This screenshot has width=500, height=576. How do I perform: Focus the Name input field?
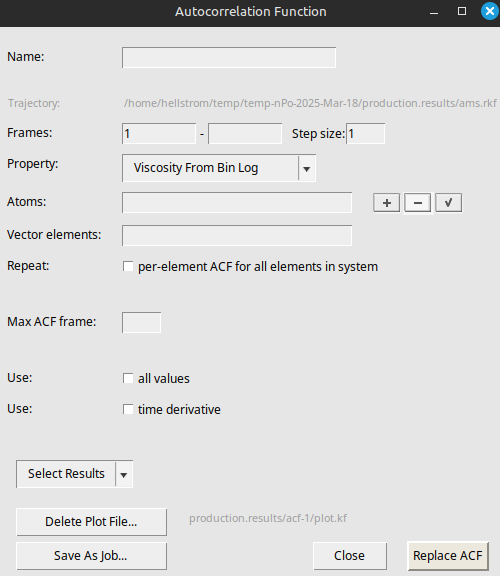[229, 57]
